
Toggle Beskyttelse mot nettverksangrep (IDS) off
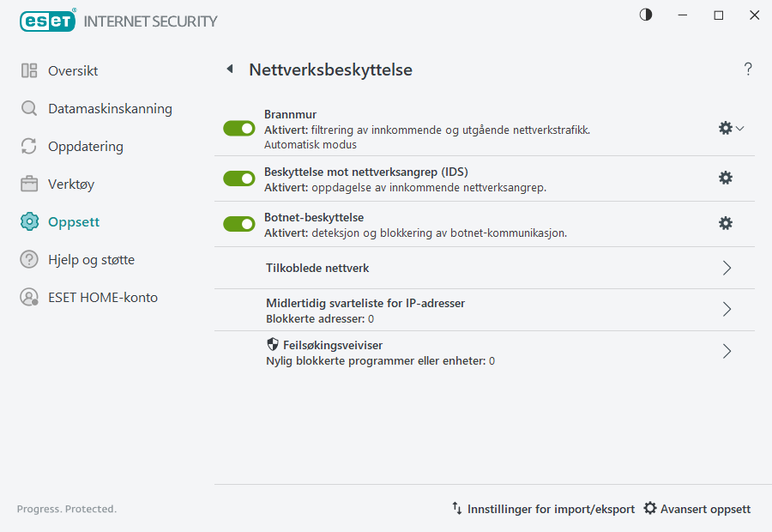[x=238, y=178]
